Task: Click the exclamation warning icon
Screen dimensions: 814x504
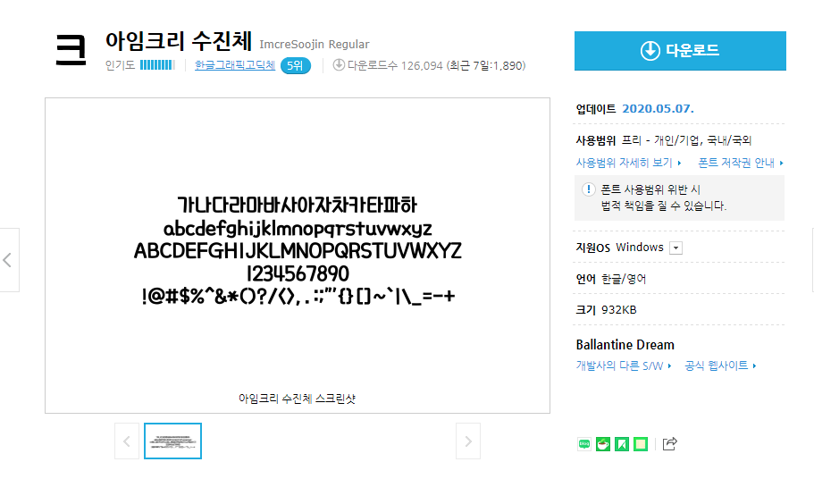Action: (588, 189)
